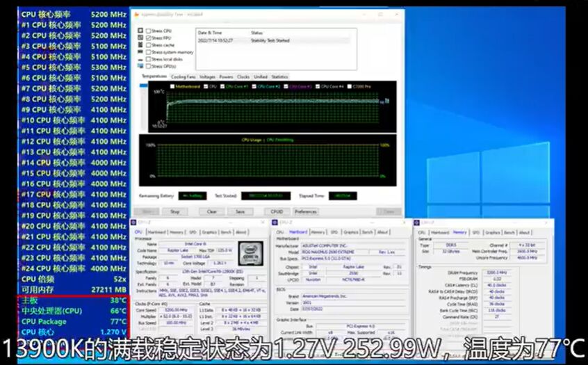The image size is (588, 365).
Task: Toggle the C7000 Pro legend checkbox
Action: click(x=350, y=86)
